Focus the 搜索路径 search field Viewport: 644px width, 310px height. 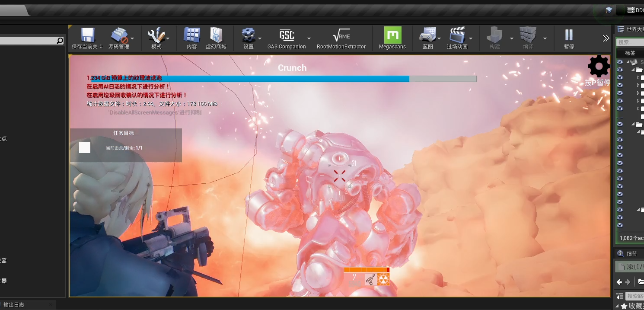point(634,296)
